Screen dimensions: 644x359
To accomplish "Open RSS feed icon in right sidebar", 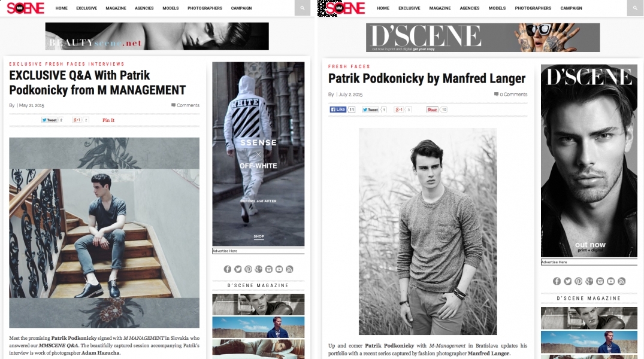I will [621, 281].
